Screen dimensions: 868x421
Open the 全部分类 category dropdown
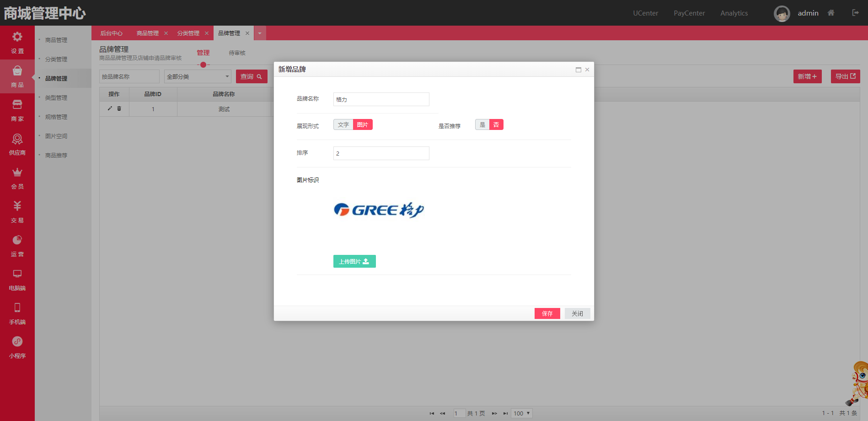198,76
